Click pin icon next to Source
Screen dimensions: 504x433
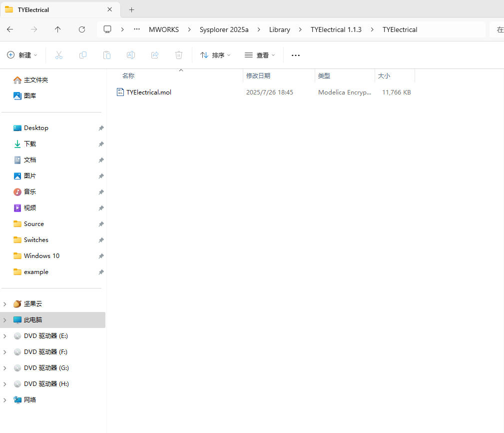101,224
